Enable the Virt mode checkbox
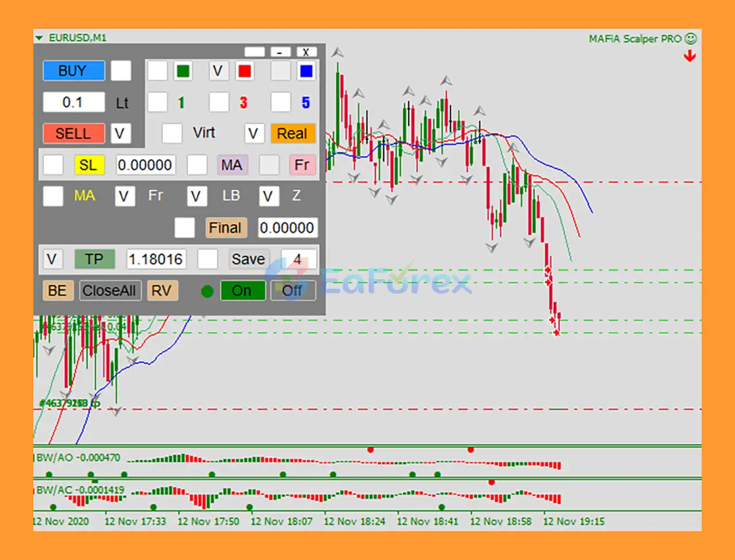 point(172,133)
